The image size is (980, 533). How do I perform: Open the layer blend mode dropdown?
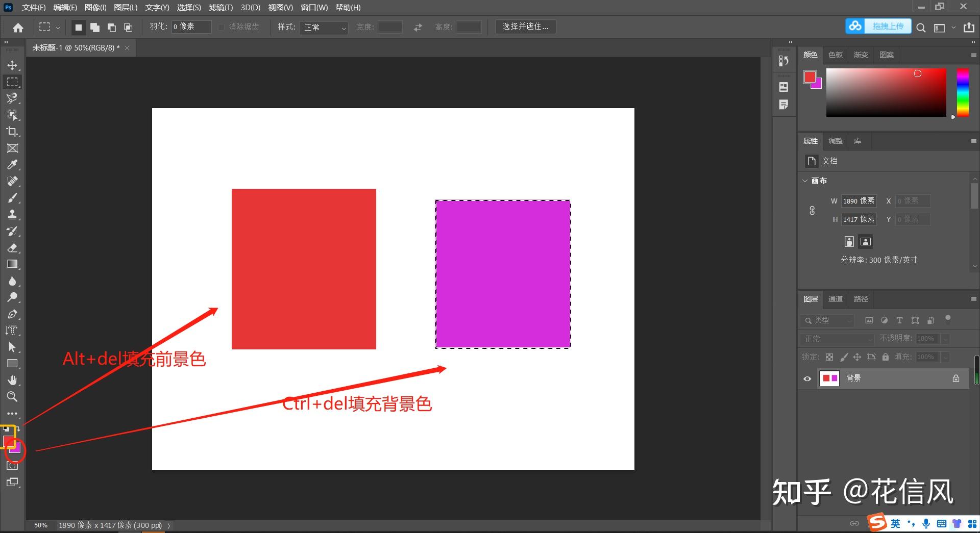pyautogui.click(x=838, y=339)
